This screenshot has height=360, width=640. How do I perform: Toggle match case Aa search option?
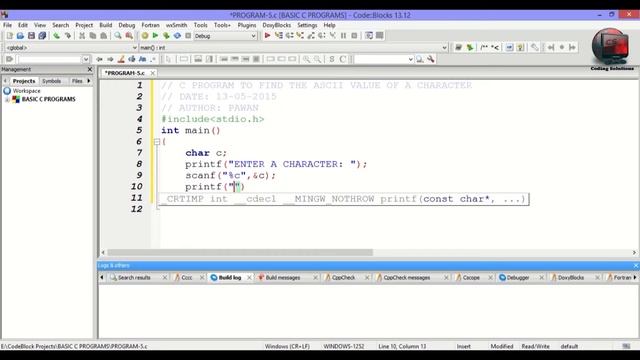click(142, 59)
